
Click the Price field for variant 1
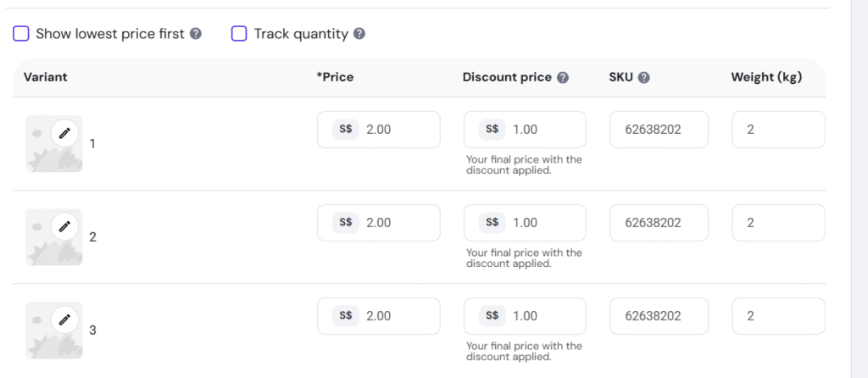[x=398, y=130]
